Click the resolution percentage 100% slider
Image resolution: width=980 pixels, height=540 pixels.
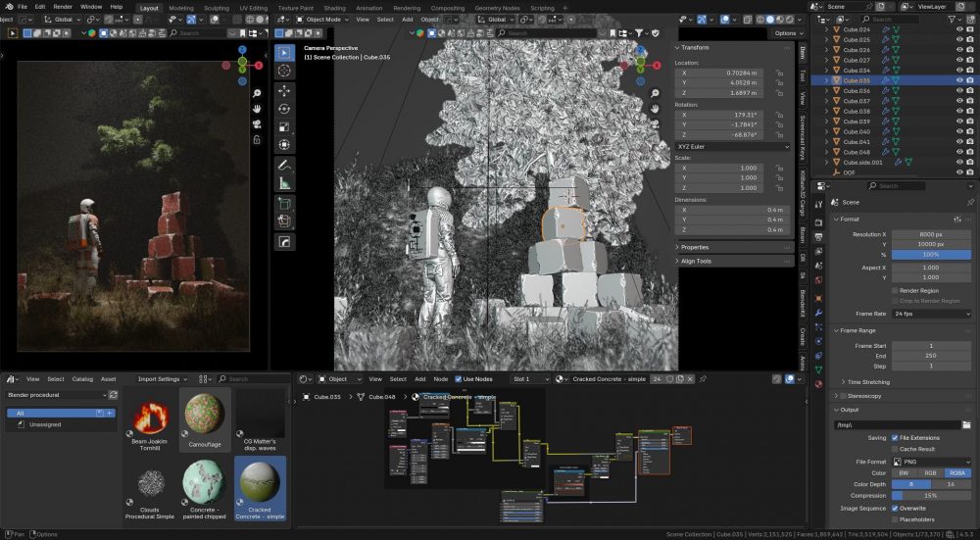tap(931, 255)
